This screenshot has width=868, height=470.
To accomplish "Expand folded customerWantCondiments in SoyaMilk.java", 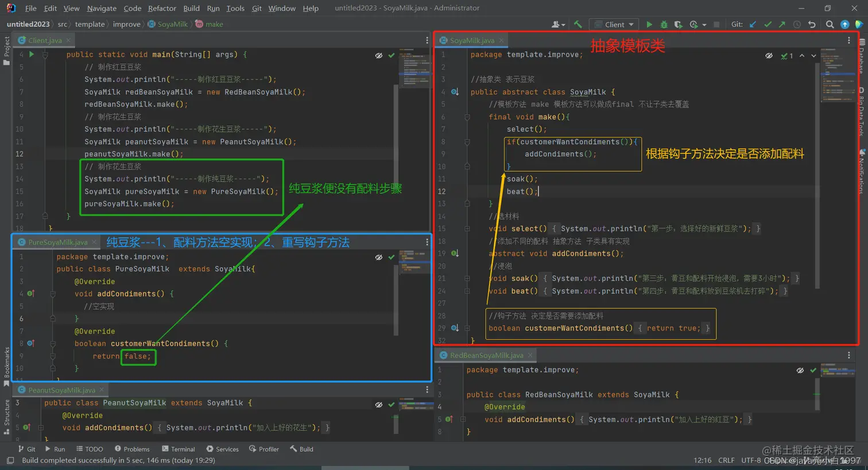I will pos(467,328).
